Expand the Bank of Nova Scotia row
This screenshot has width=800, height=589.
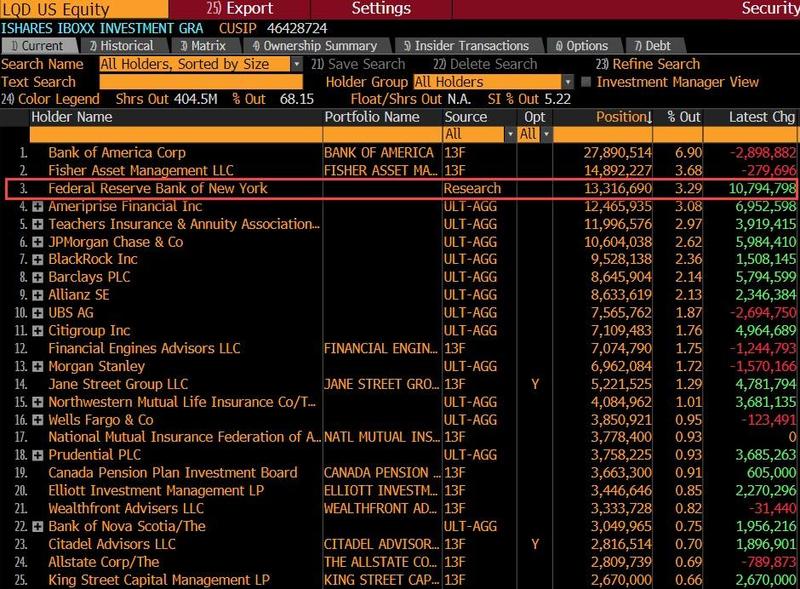(x=38, y=527)
